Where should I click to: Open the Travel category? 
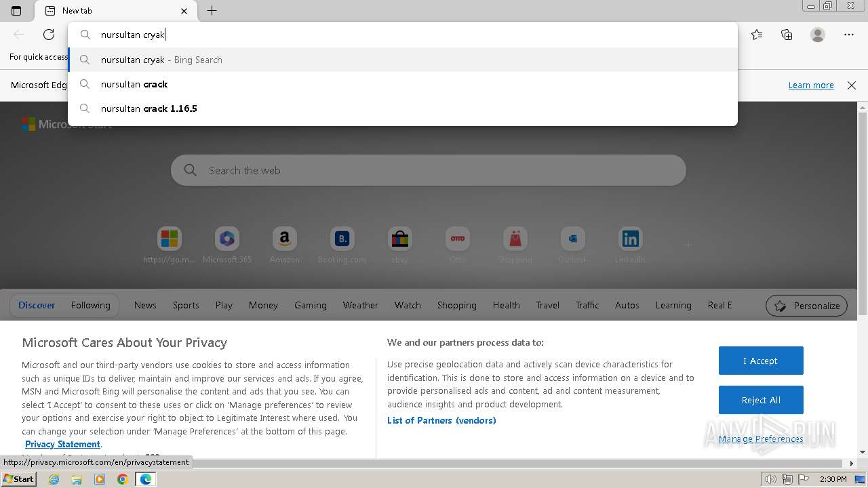pos(548,305)
